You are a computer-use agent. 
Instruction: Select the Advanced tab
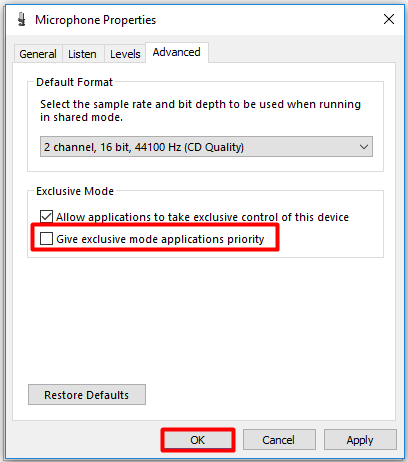(x=177, y=52)
